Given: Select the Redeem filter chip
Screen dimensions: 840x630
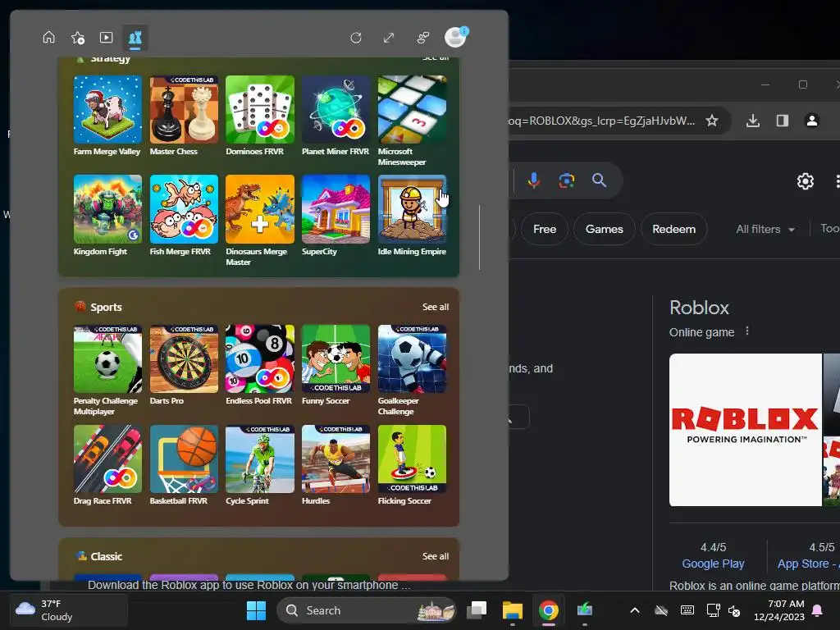Looking at the screenshot, I should (674, 229).
